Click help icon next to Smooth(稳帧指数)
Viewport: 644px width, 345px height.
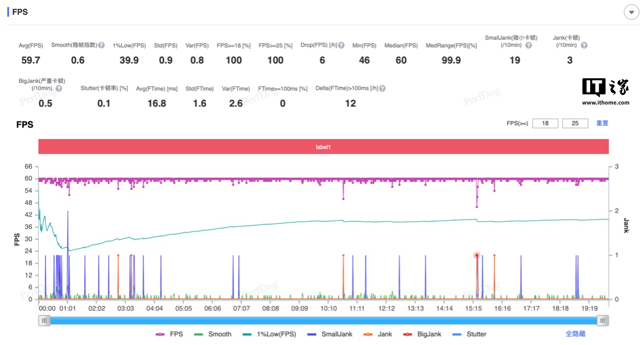[102, 45]
